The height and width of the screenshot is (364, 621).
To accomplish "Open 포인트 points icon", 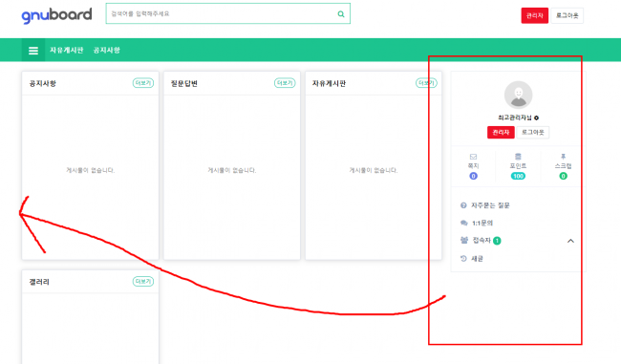I will 518,157.
